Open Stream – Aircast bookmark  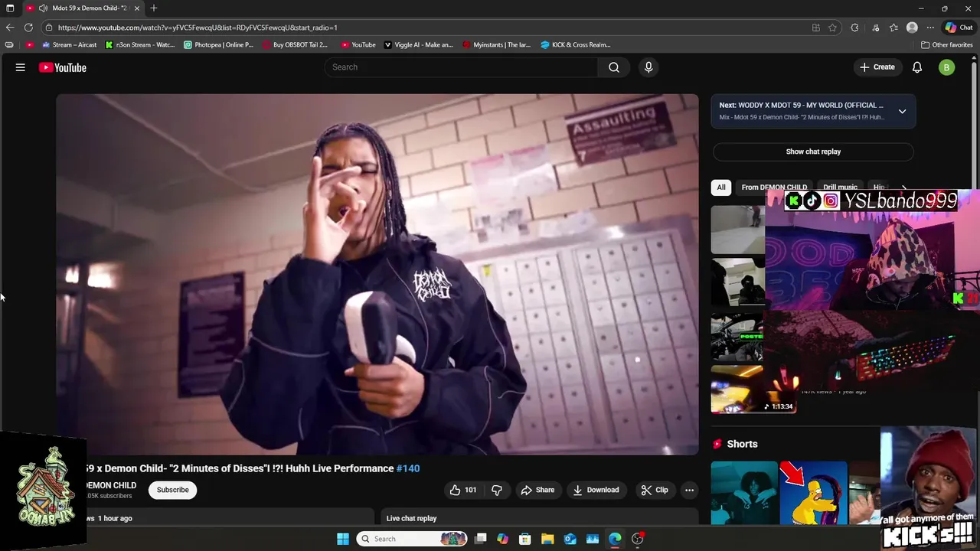tap(68, 45)
